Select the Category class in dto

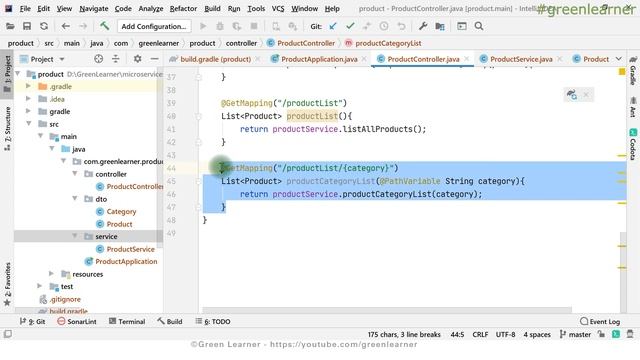coord(116,211)
